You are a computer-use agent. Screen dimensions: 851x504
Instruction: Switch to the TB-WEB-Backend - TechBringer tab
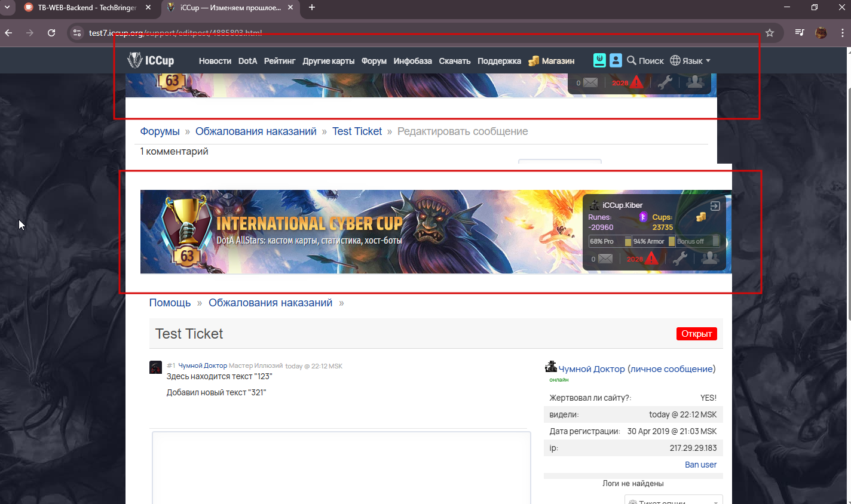click(87, 8)
